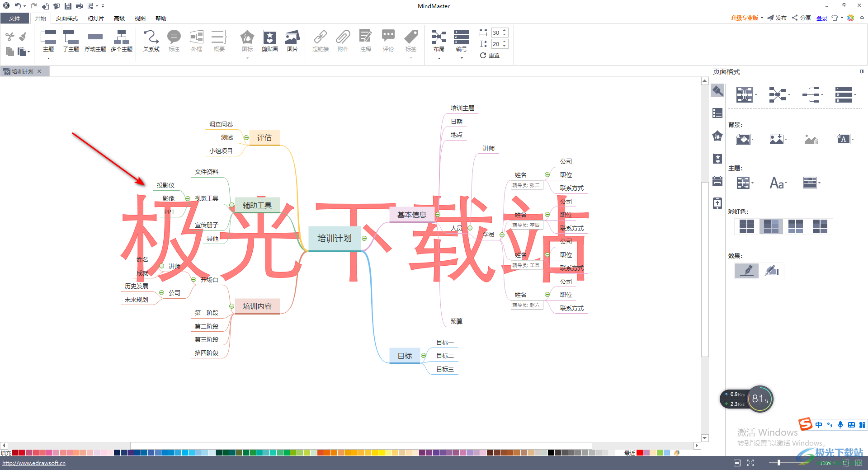Select the Relationship line (关系线) tool
Viewport: 868px width, 470px height.
(x=151, y=41)
